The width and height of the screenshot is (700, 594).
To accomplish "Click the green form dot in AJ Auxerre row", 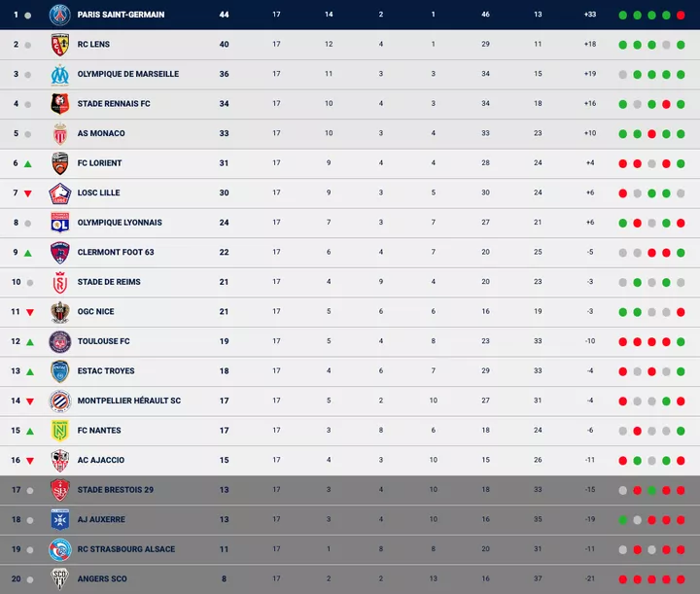I will click(622, 520).
